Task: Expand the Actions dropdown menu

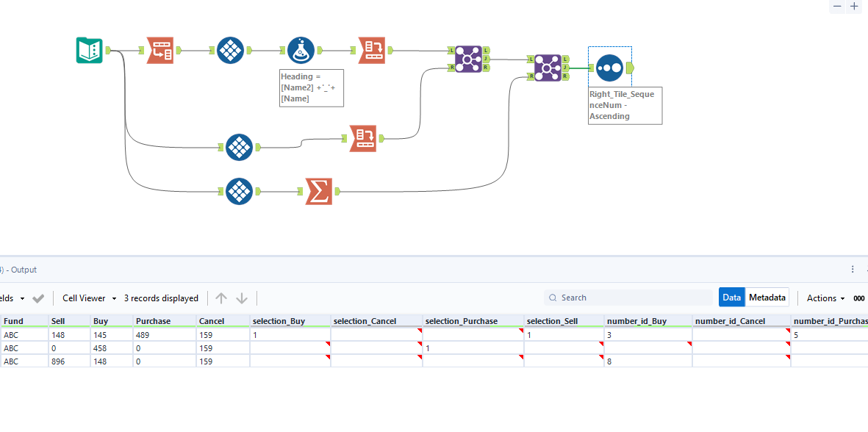Action: tap(826, 298)
